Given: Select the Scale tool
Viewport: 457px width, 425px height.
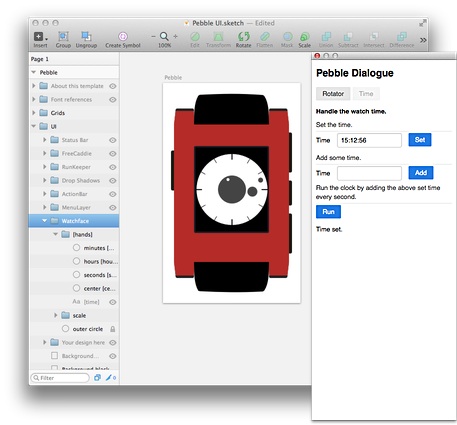Looking at the screenshot, I should click(305, 36).
